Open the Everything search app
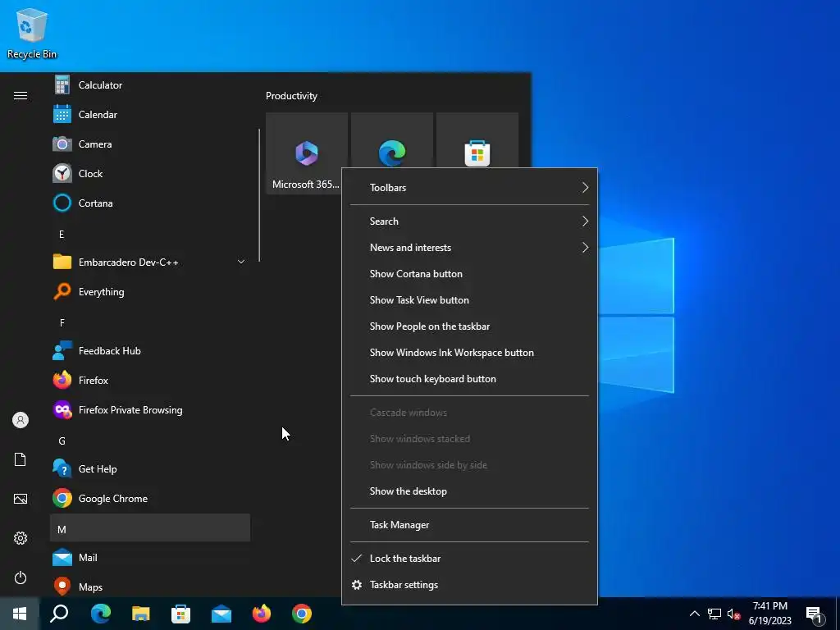840x630 pixels. pyautogui.click(x=150, y=292)
